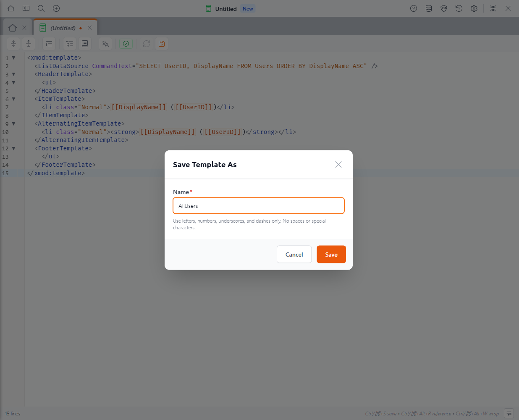Click the closing xmod:template tag on line 15
519x420 pixels.
pyautogui.click(x=56, y=173)
